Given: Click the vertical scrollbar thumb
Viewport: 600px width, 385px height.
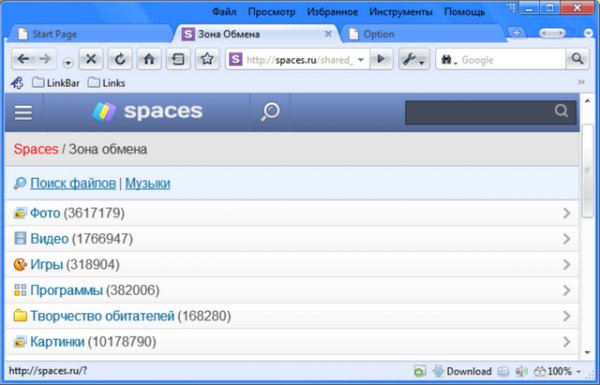Looking at the screenshot, I should (587, 171).
